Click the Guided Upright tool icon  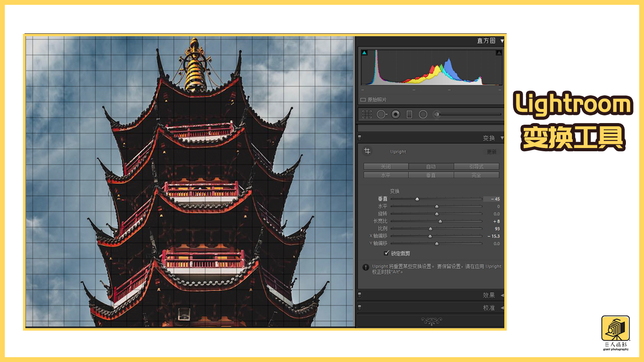tap(367, 151)
